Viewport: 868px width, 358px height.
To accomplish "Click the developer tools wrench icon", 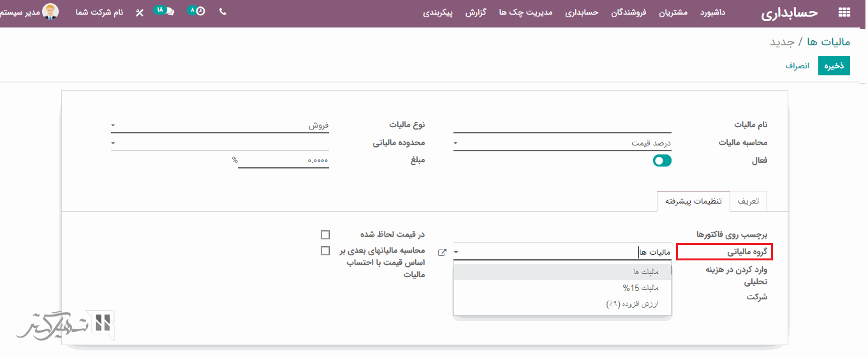I will [140, 13].
